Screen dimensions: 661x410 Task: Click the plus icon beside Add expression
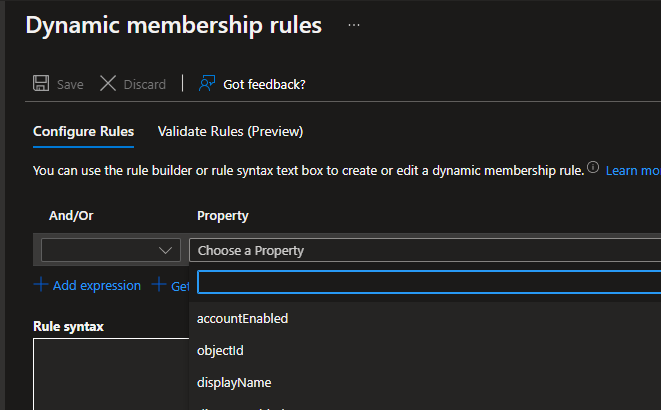pyautogui.click(x=41, y=285)
